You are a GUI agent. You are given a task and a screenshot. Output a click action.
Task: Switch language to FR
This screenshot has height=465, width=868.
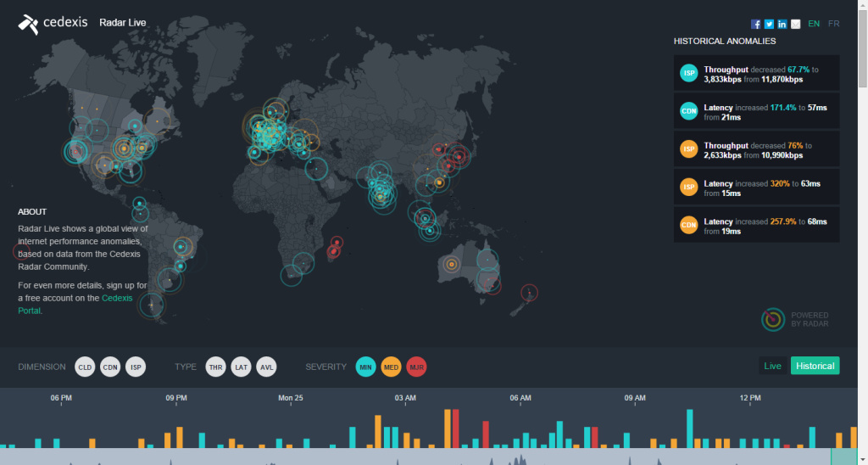pyautogui.click(x=834, y=24)
